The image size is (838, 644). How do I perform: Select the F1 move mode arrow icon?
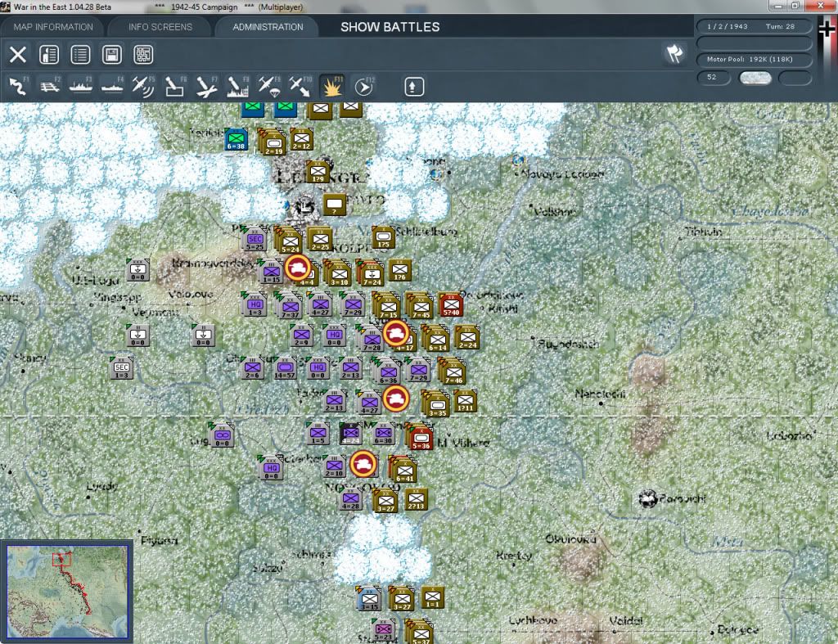[x=18, y=87]
